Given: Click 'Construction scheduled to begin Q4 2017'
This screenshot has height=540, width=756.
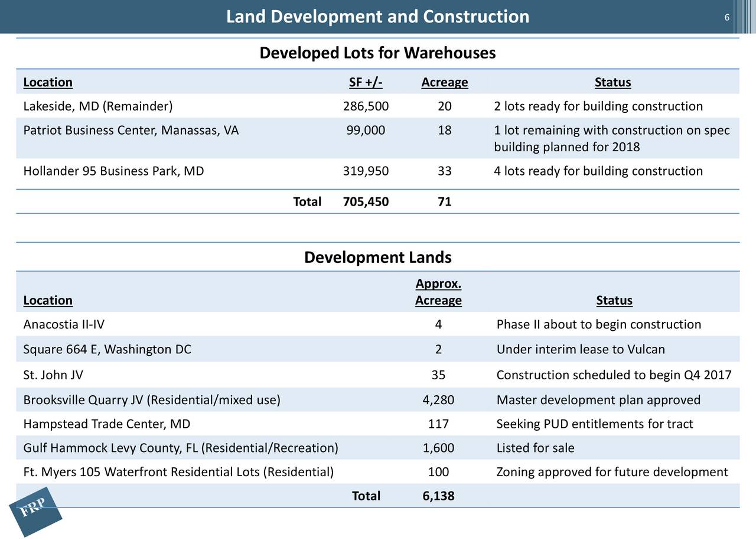Looking at the screenshot, I should click(614, 376).
